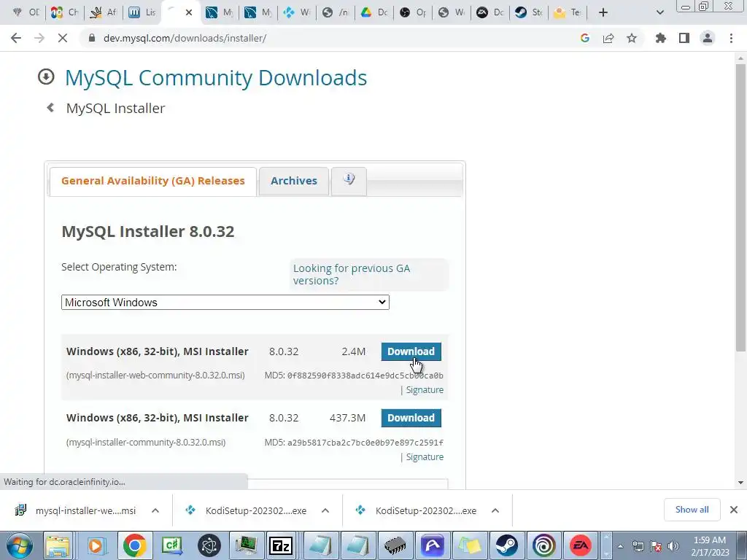Switch to the EA tab

click(490, 12)
